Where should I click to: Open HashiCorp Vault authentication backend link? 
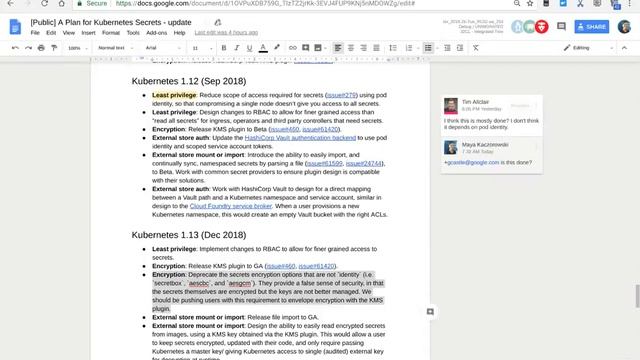[300, 138]
